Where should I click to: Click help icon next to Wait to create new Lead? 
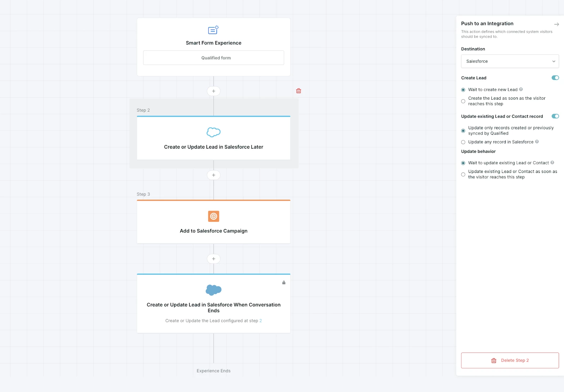pyautogui.click(x=521, y=89)
